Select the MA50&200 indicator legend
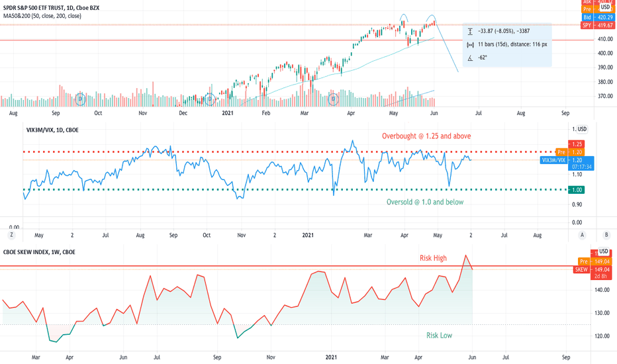The width and height of the screenshot is (617, 364). click(x=42, y=16)
